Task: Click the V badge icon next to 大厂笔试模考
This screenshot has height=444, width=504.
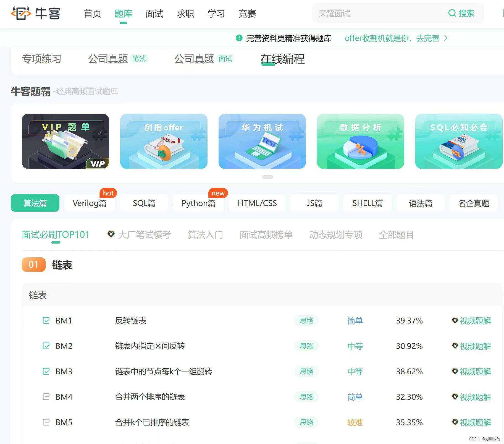Action: pos(111,234)
